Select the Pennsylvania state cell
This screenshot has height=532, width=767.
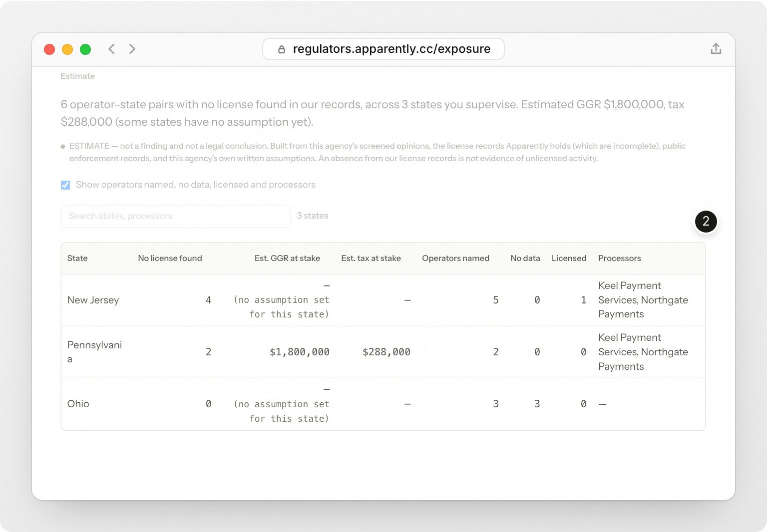pyautogui.click(x=94, y=352)
